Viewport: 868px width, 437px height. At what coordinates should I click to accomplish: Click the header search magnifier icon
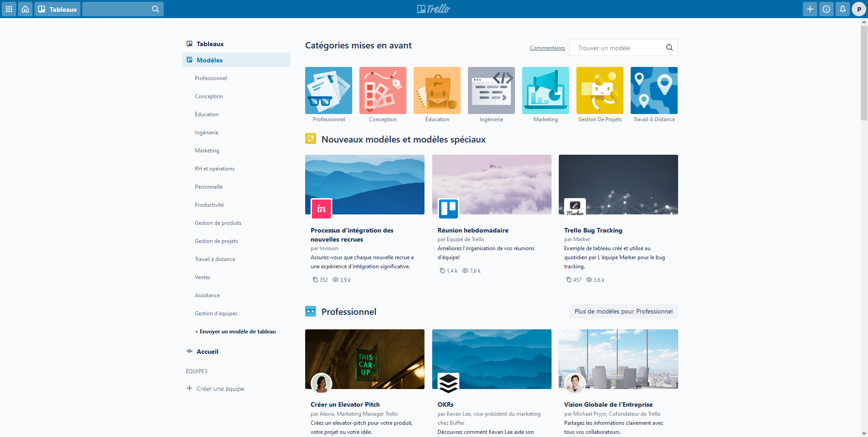click(x=155, y=9)
